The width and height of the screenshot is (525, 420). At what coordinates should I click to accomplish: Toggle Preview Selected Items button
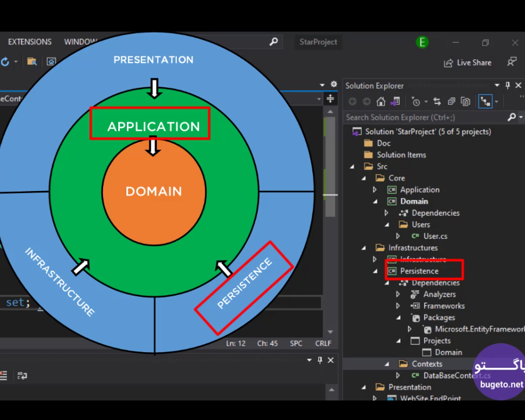(x=485, y=101)
